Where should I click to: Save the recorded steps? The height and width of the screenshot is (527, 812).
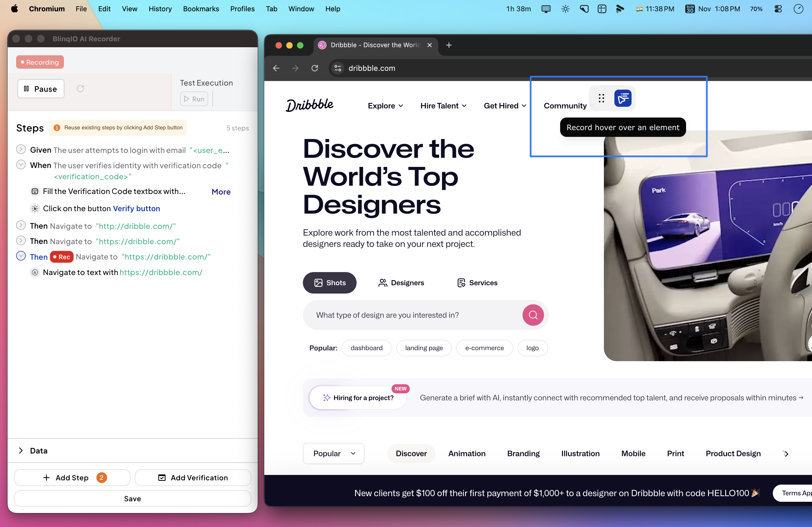coord(132,498)
